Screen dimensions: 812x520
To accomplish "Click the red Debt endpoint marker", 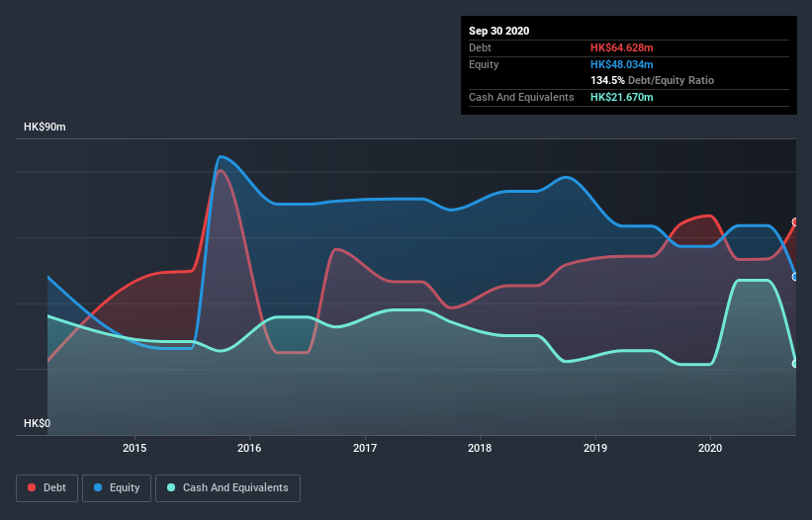I will [796, 222].
